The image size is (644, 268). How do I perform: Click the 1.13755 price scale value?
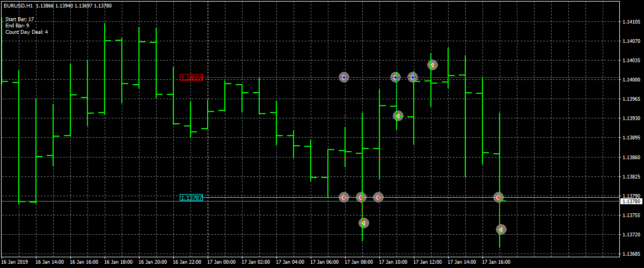[632, 215]
